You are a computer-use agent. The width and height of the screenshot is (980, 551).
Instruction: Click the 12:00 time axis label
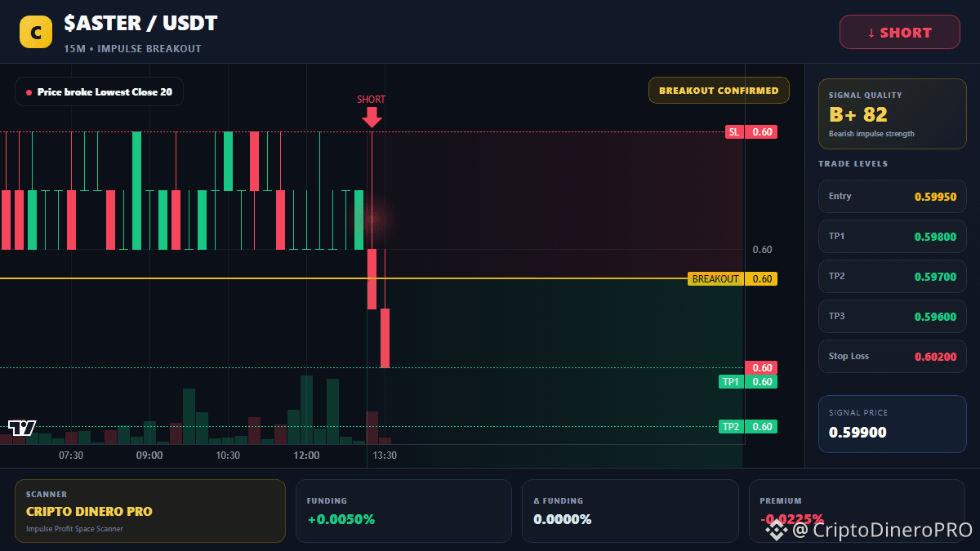306,455
